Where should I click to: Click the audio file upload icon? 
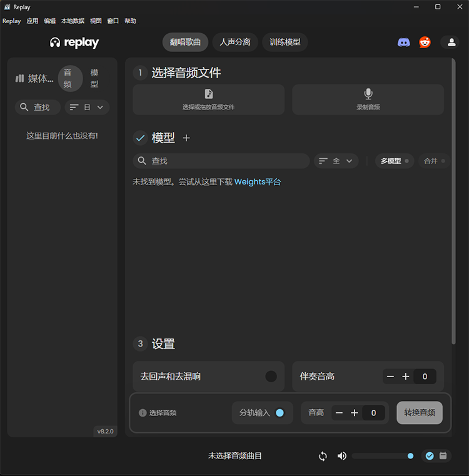pyautogui.click(x=209, y=94)
